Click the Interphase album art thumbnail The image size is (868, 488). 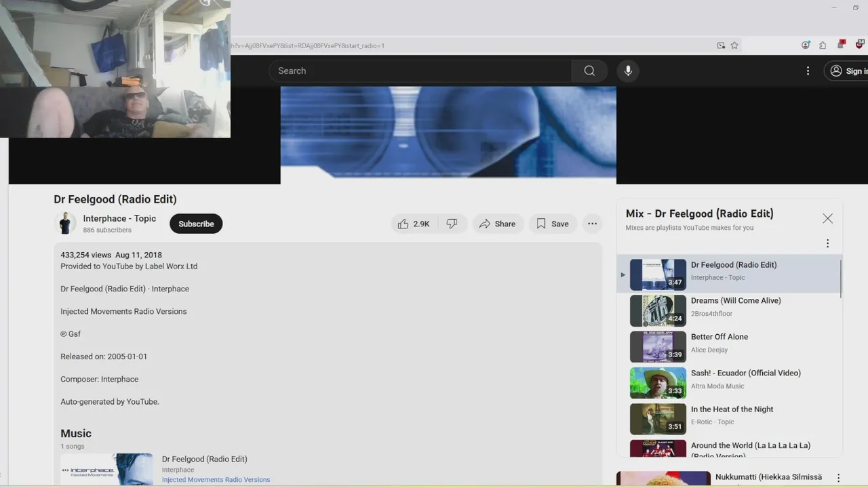pos(106,469)
